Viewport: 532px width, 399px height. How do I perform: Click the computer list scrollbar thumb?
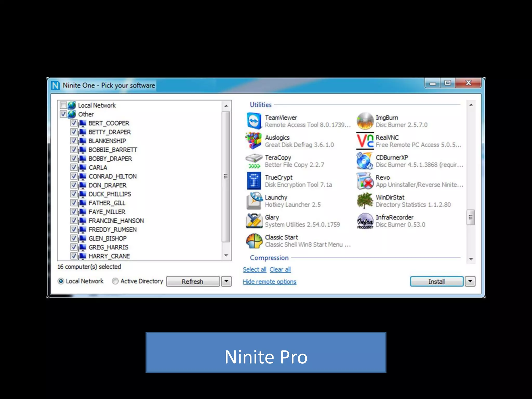pos(226,176)
